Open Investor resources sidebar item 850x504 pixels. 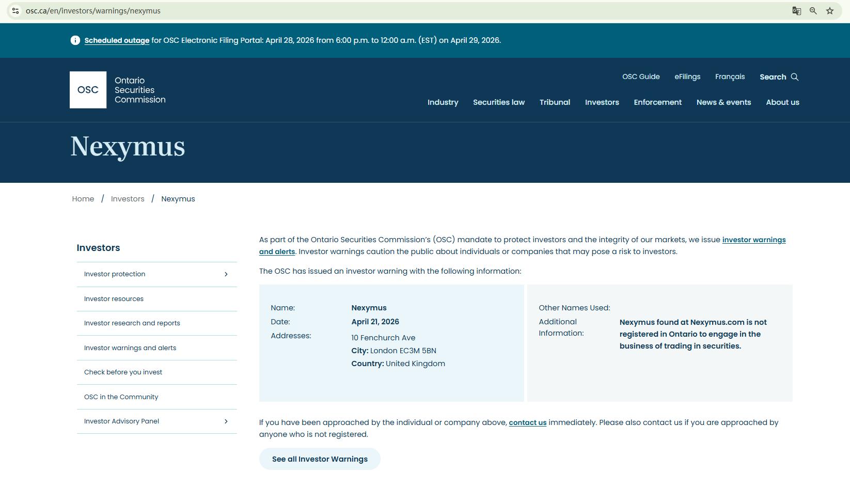(x=157, y=299)
